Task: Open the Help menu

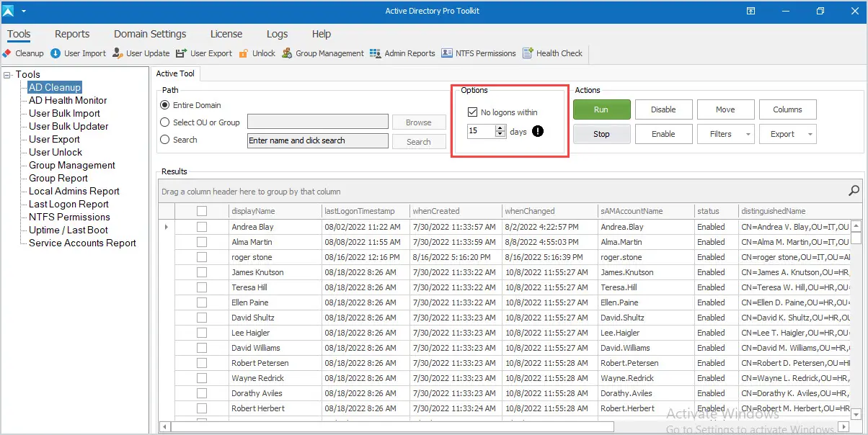Action: click(322, 34)
